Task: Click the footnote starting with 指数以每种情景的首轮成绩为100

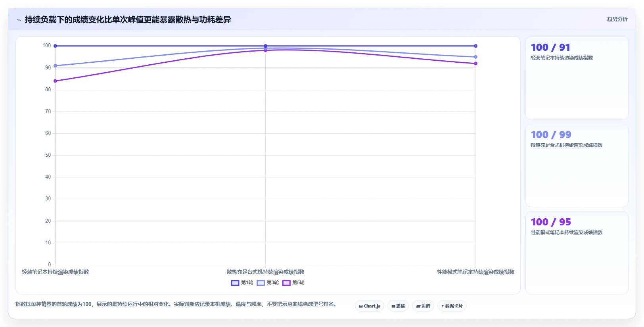Action: [x=177, y=304]
